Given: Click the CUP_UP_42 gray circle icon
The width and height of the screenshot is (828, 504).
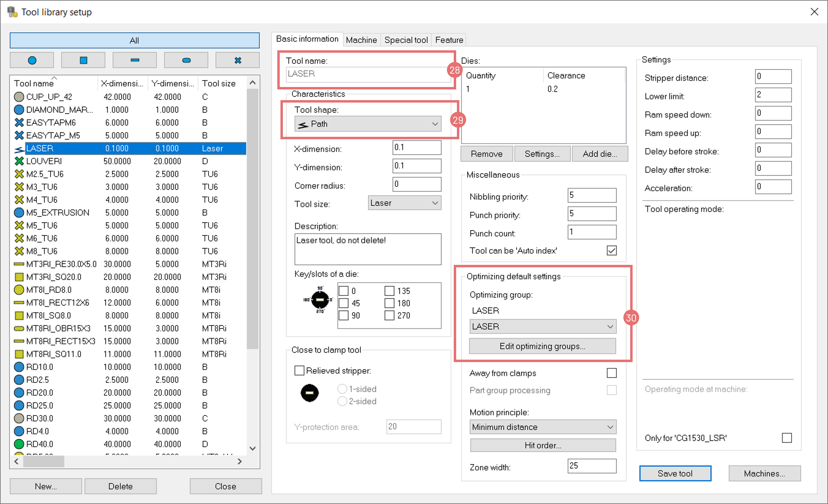Looking at the screenshot, I should (19, 97).
